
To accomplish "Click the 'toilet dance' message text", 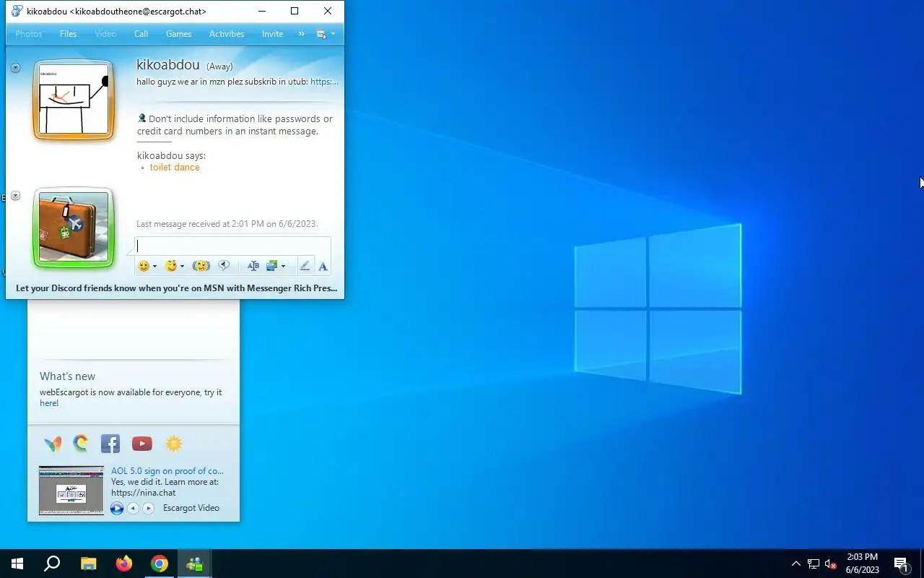I will [175, 167].
